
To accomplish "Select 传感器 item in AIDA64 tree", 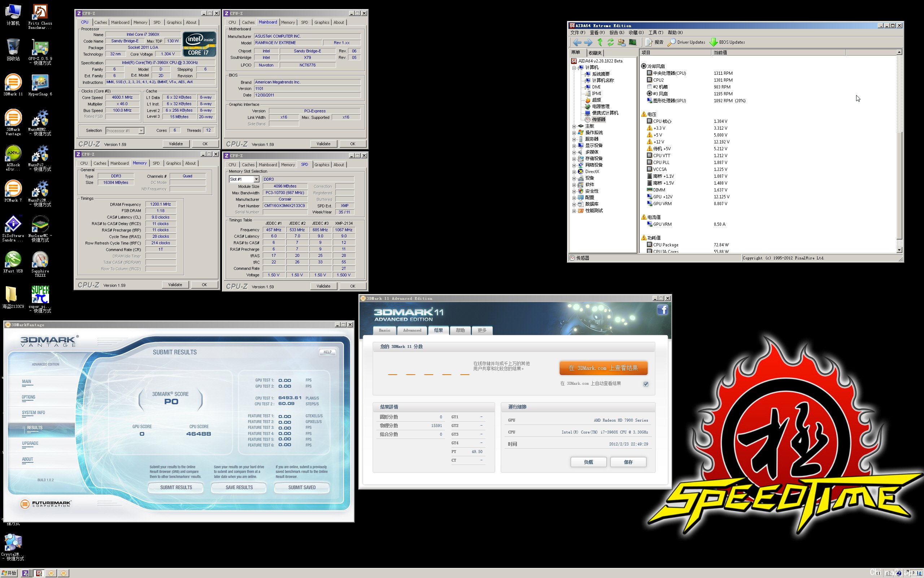I will (598, 120).
